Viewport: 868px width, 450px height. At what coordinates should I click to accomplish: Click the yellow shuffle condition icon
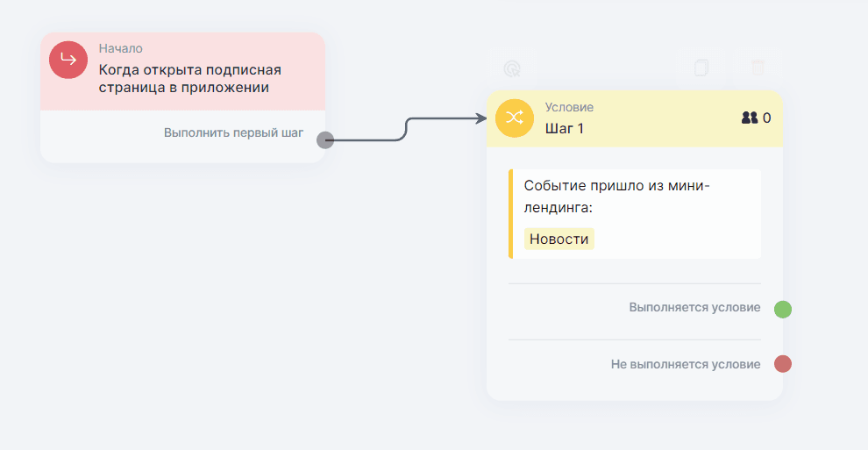tap(515, 118)
